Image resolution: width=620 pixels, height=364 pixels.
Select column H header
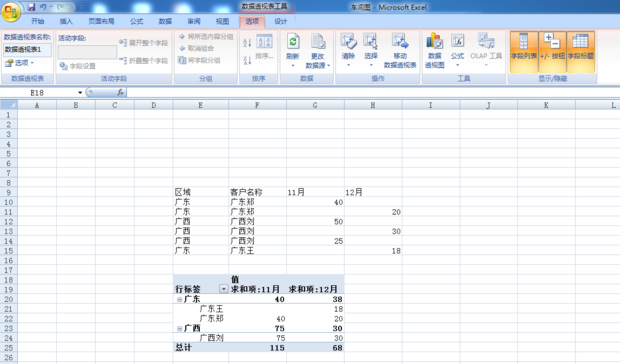click(x=373, y=105)
